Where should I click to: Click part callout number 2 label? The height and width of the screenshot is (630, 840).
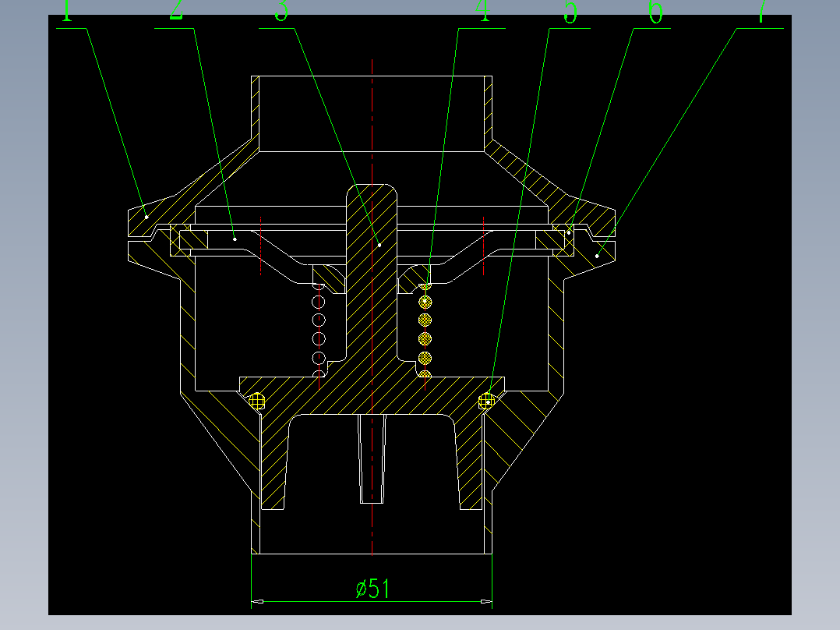point(176,10)
